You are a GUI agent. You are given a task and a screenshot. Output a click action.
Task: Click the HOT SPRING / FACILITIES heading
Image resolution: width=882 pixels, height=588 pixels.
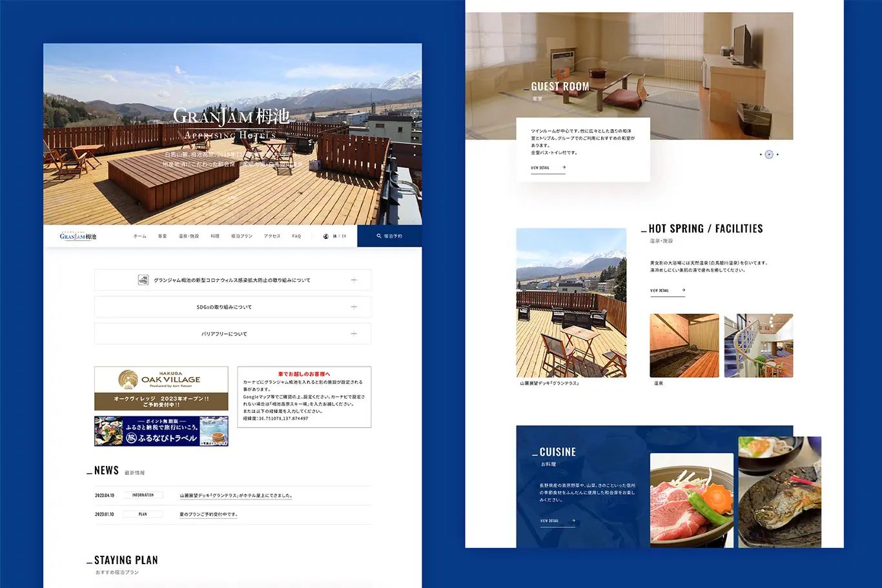706,228
